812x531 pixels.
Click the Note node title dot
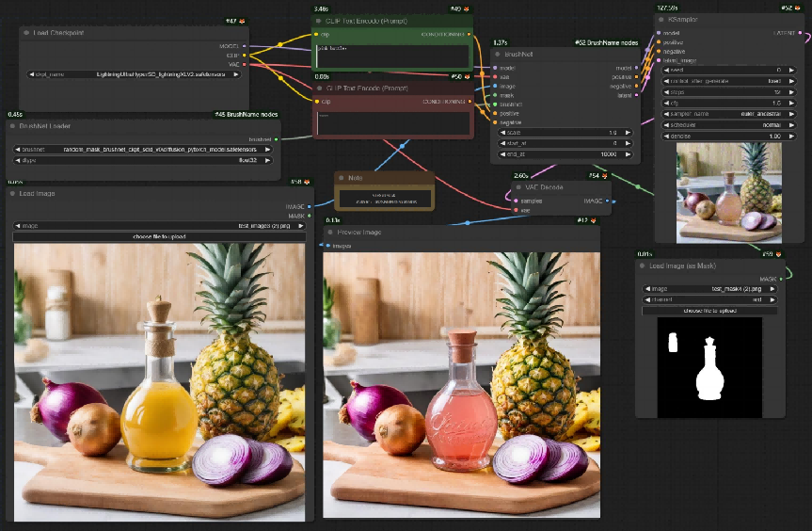click(342, 178)
